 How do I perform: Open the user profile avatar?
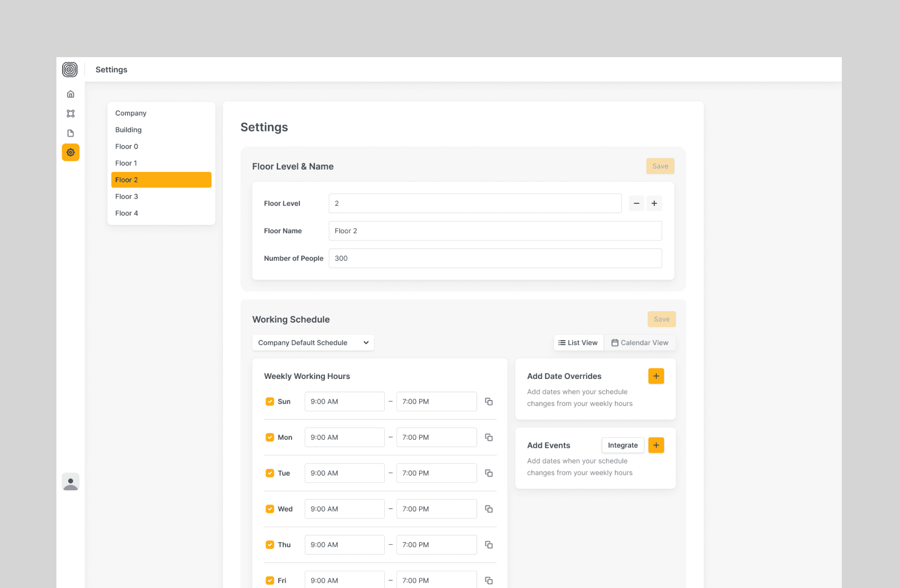tap(70, 482)
